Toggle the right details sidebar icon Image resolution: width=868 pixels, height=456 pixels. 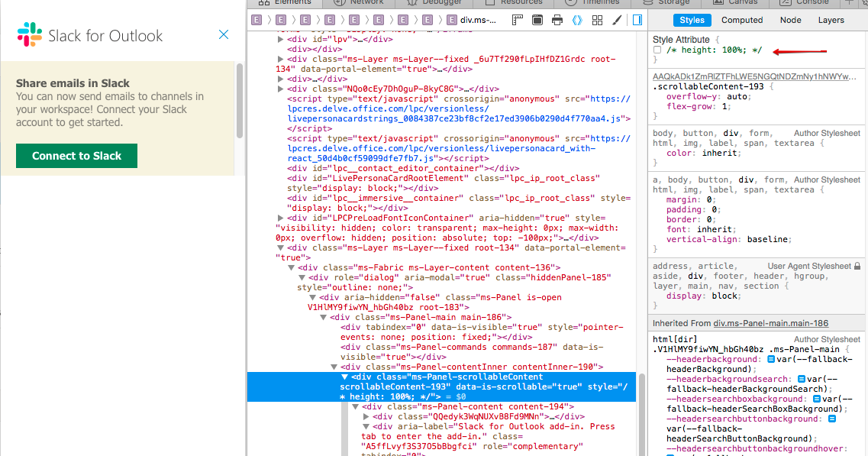coord(637,21)
